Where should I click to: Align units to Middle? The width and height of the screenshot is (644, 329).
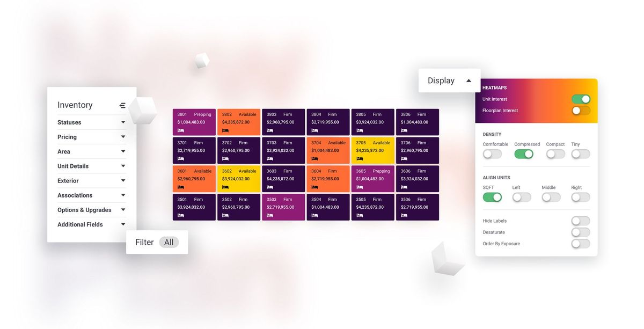[x=551, y=197]
